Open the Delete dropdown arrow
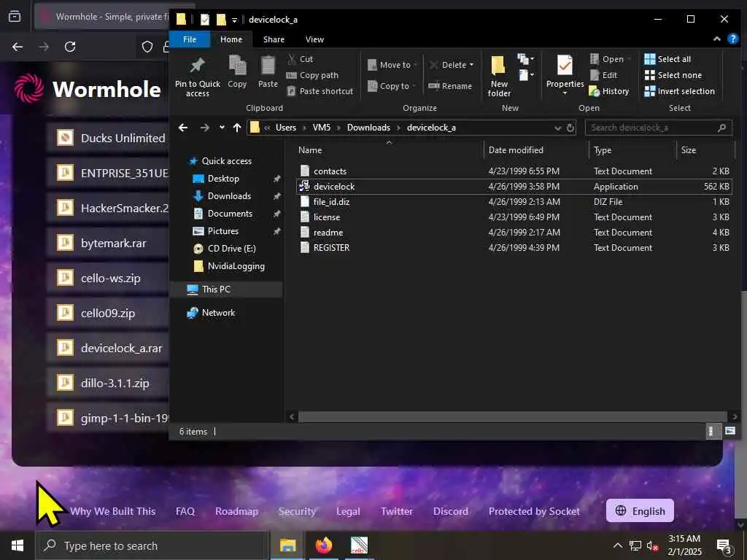This screenshot has height=560, width=747. pyautogui.click(x=472, y=65)
